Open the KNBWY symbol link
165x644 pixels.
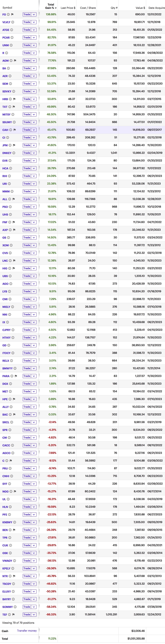(7, 522)
